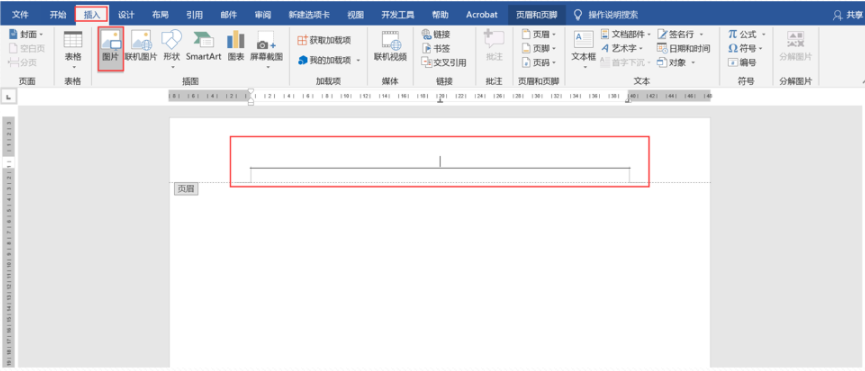The image size is (865, 371).
Task: Click Get Add-ins (获取加载项)
Action: (324, 40)
